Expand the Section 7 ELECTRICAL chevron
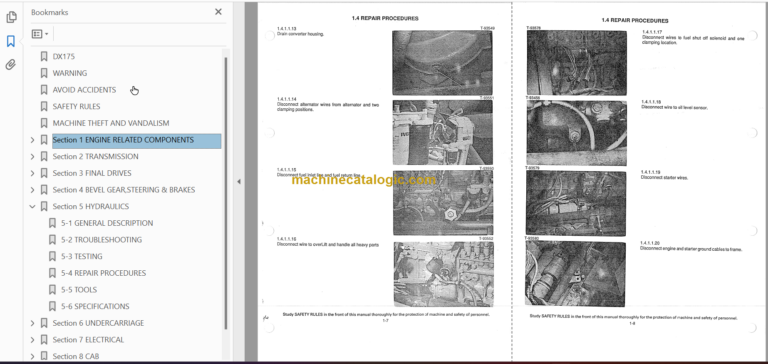This screenshot has height=364, width=768. (32, 340)
